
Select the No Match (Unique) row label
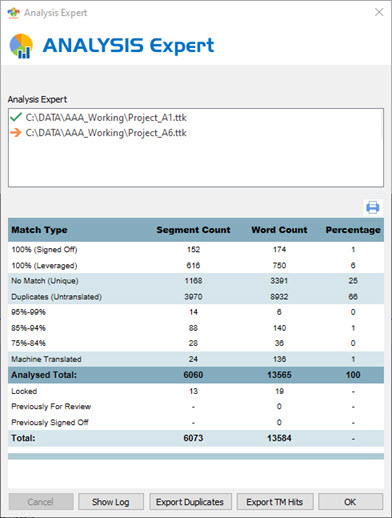(x=45, y=281)
